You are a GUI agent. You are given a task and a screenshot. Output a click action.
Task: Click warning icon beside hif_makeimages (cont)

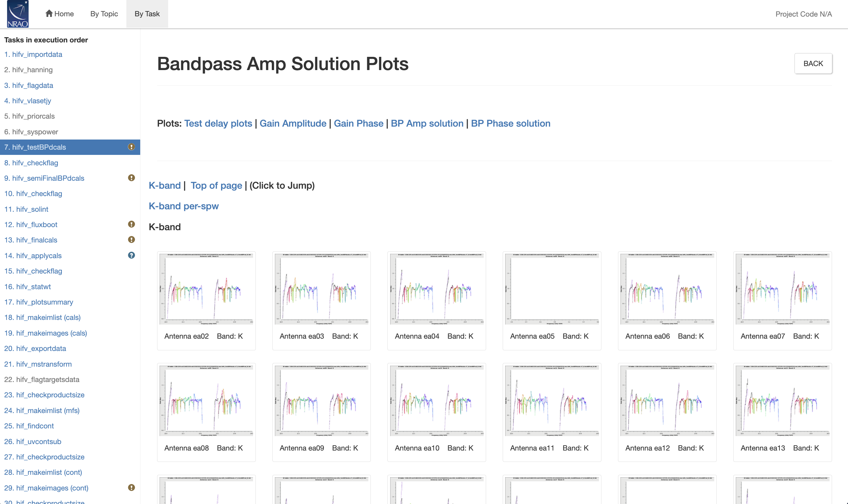[x=132, y=488]
